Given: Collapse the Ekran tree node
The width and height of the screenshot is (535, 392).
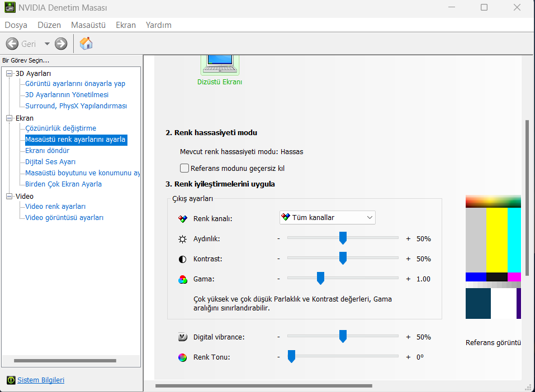Looking at the screenshot, I should (9, 118).
